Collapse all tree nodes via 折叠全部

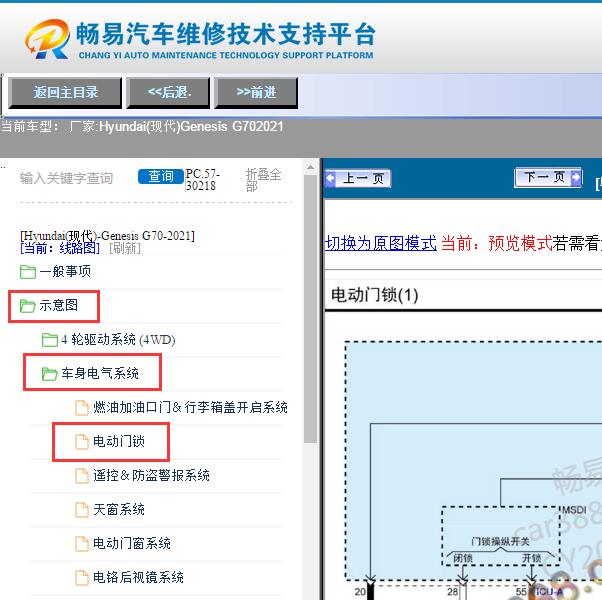click(263, 180)
